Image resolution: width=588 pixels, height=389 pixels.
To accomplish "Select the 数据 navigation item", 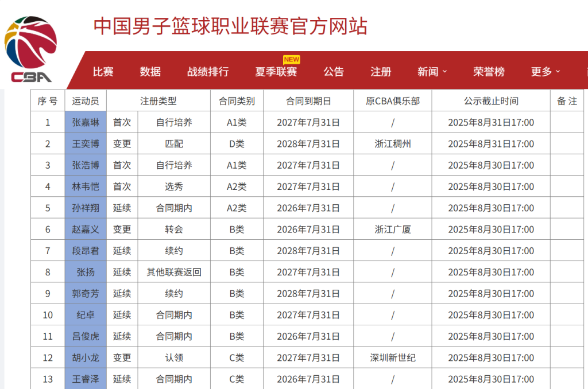I will coord(150,72).
